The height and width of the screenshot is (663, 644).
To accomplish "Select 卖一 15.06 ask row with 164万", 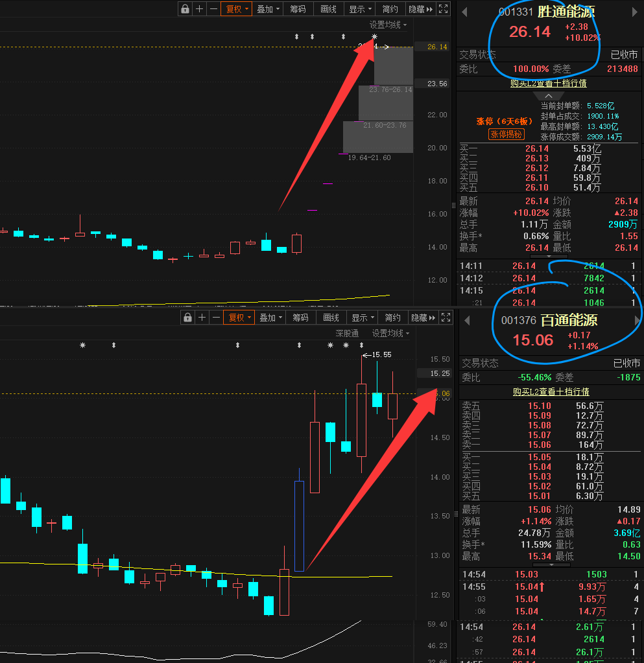I will point(551,445).
